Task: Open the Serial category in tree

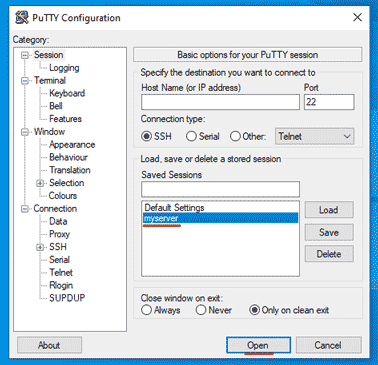Action: pyautogui.click(x=59, y=259)
